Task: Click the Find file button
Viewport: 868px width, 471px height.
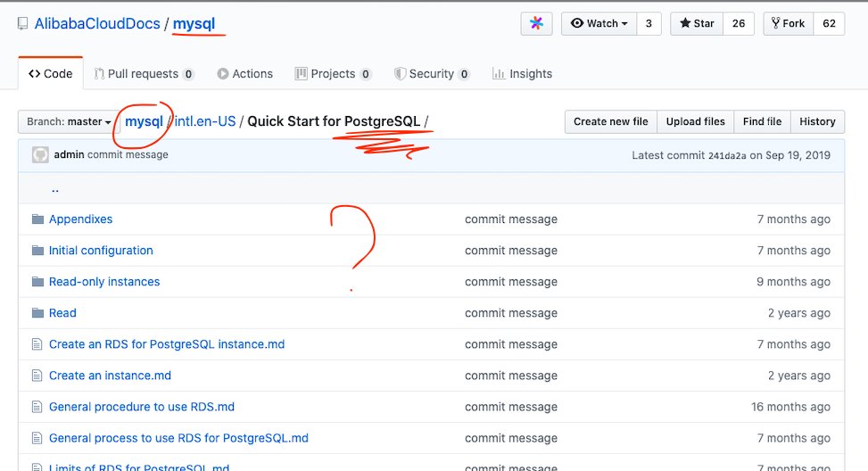Action: pyautogui.click(x=762, y=121)
